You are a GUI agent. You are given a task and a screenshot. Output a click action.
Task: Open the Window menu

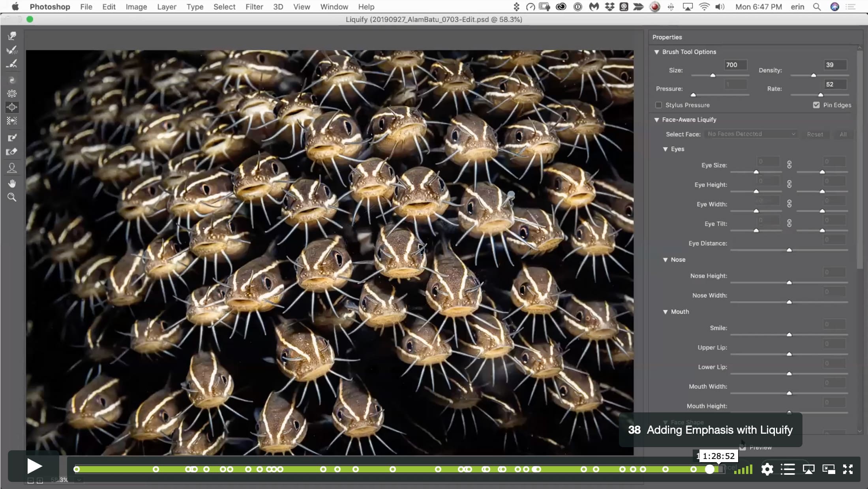tap(334, 7)
